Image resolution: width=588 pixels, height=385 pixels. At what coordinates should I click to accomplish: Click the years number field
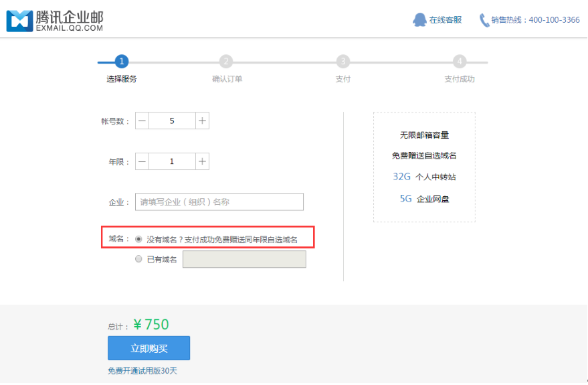point(172,161)
